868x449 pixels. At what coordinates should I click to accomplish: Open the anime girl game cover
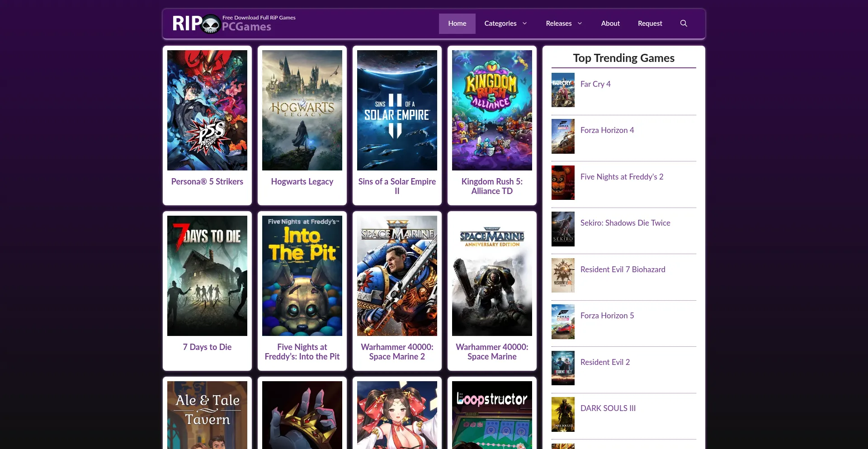click(x=397, y=415)
